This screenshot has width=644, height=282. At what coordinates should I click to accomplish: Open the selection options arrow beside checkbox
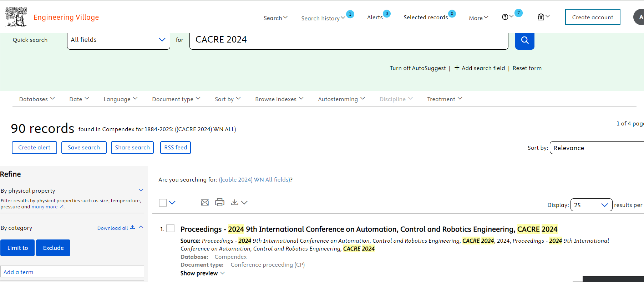coord(172,203)
